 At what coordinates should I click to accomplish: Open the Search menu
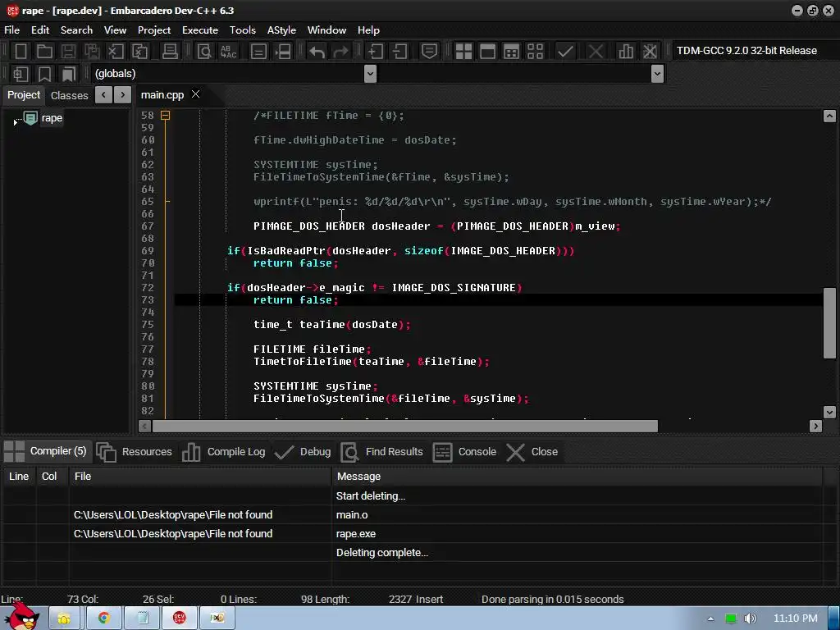[76, 30]
